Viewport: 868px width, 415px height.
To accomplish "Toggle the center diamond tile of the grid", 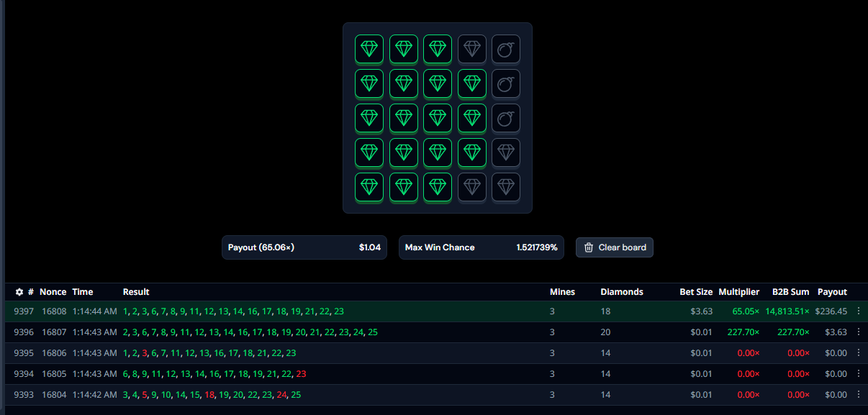I will tap(438, 118).
